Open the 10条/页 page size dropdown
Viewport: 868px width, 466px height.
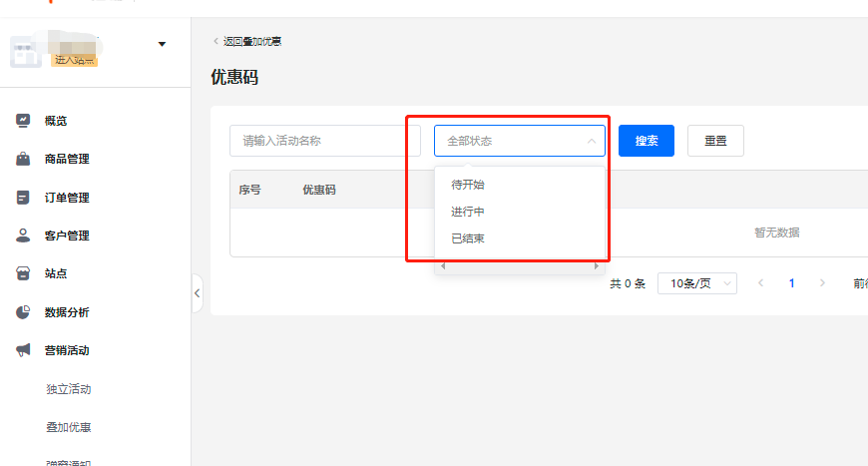(696, 283)
